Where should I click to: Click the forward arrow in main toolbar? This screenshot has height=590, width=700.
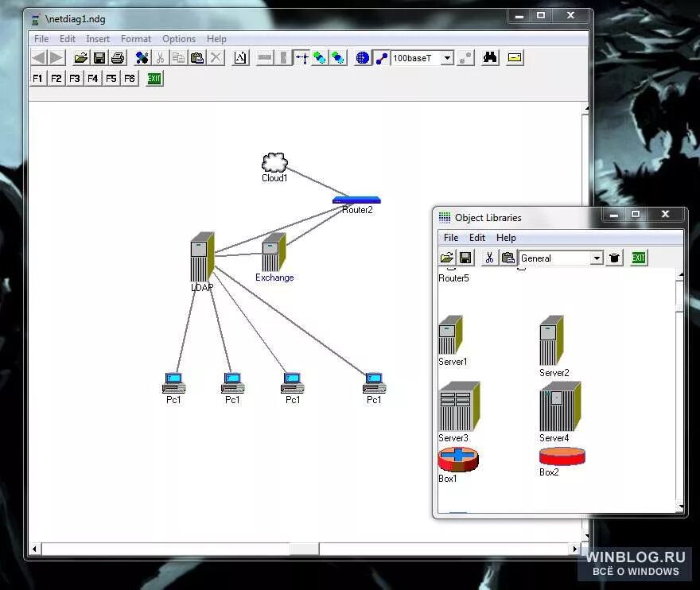click(56, 57)
